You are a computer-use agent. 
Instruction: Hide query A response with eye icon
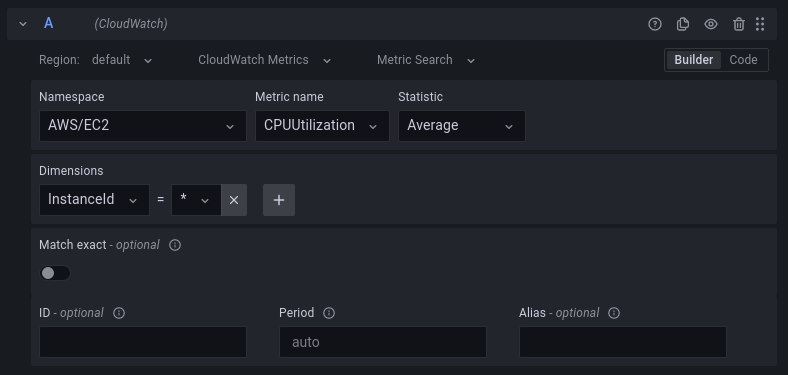tap(711, 24)
